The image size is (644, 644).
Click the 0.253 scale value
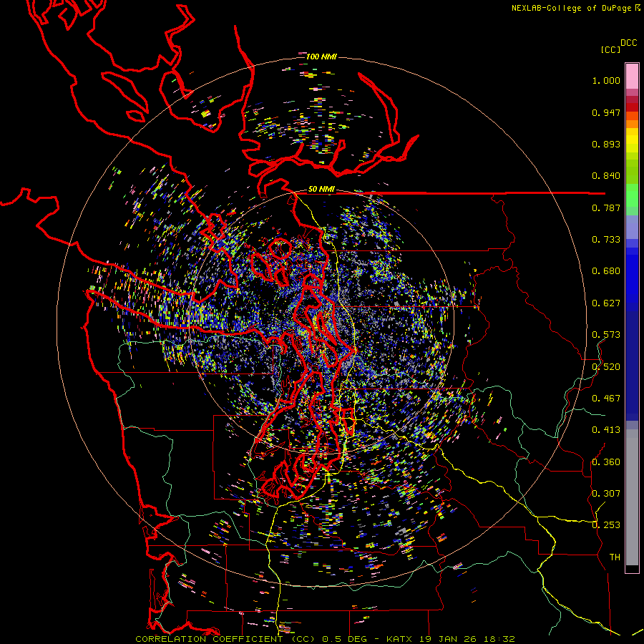pos(606,525)
